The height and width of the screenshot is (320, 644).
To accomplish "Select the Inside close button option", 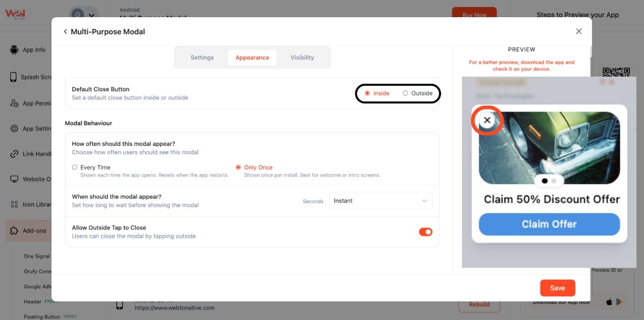I will tap(368, 93).
